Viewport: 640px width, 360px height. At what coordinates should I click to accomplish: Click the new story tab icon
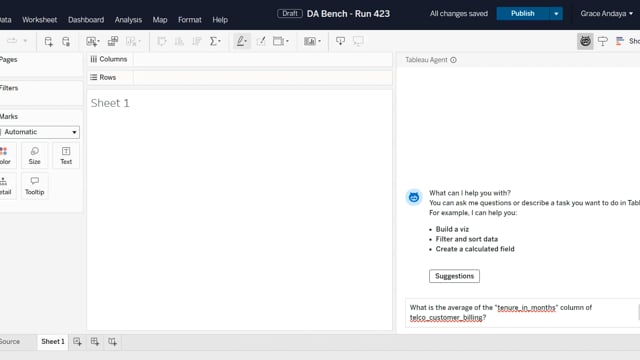(112, 342)
